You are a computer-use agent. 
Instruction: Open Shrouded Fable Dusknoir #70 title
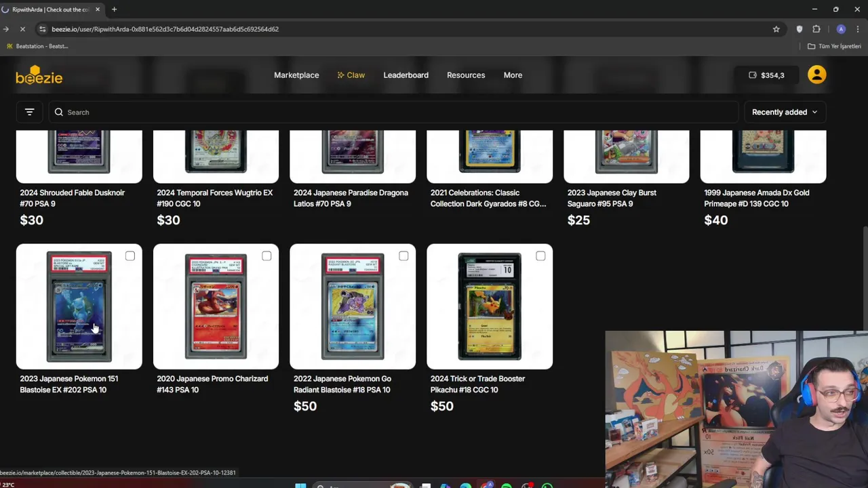click(x=72, y=198)
